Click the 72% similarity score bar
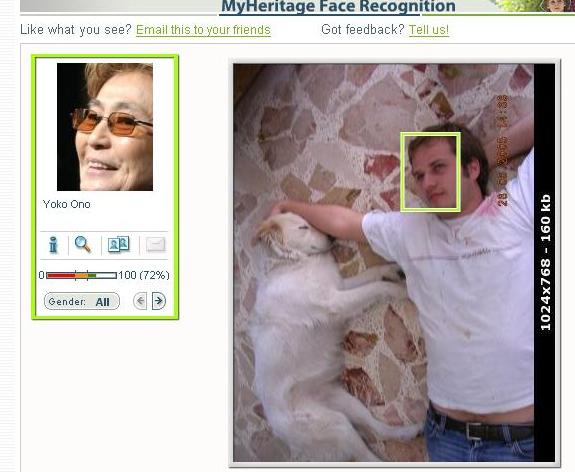The height and width of the screenshot is (472, 575). (x=81, y=275)
